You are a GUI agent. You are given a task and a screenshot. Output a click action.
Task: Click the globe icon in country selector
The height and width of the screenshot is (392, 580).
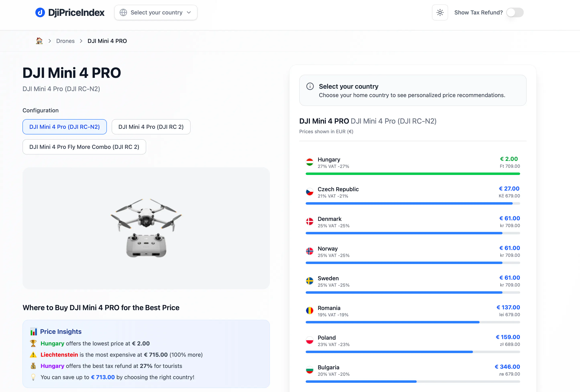click(x=123, y=12)
